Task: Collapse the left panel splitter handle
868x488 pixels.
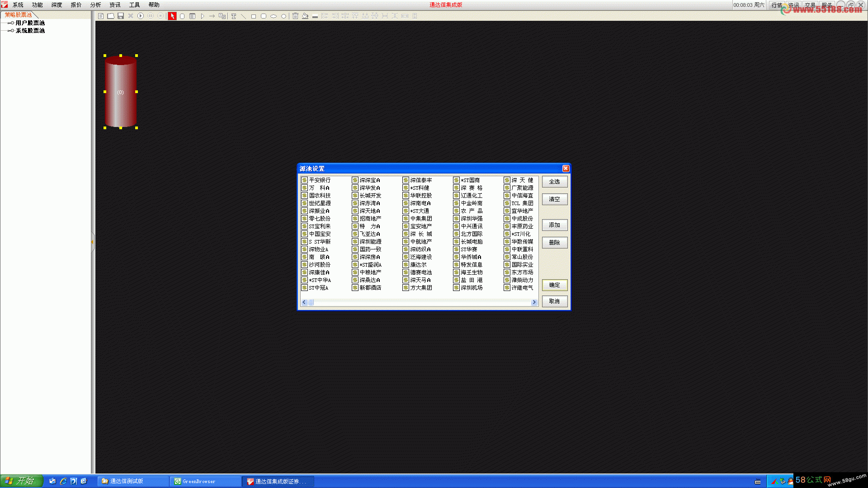Action: [x=93, y=242]
